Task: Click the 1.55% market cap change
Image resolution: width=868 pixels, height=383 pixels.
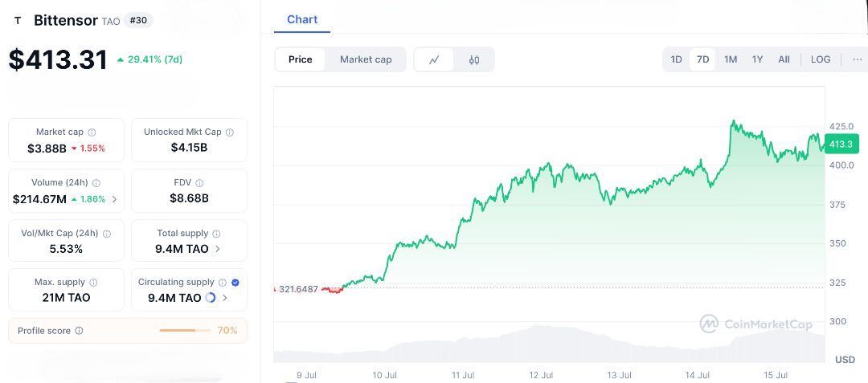Action: 88,148
